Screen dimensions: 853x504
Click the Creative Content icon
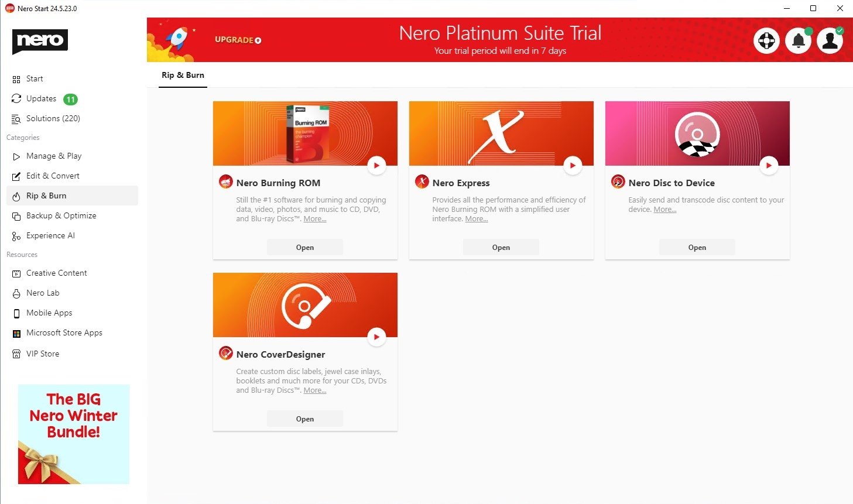click(x=16, y=273)
